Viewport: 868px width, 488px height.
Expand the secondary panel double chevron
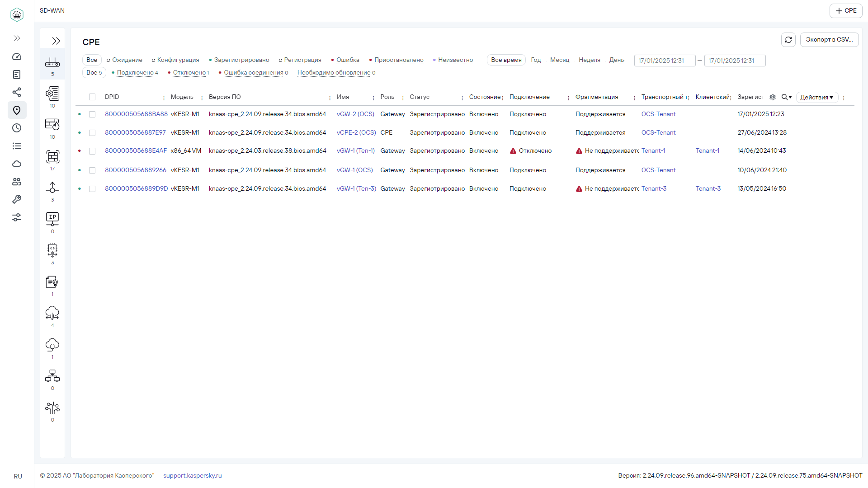point(56,41)
